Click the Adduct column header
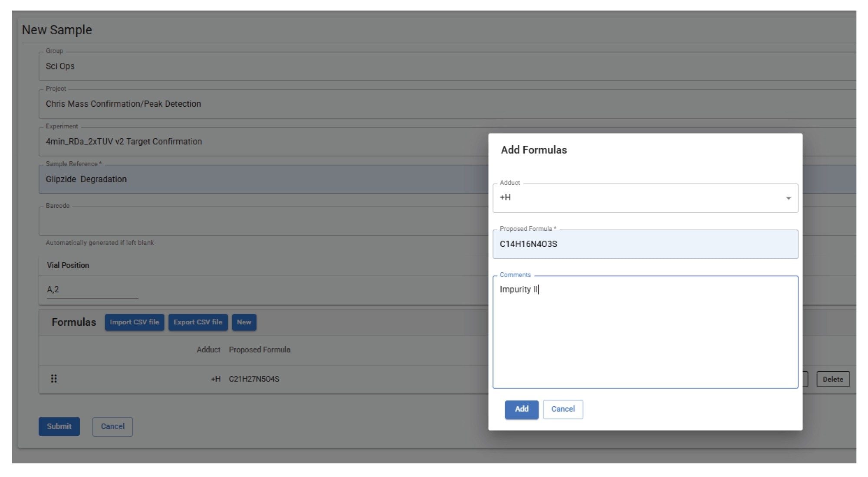 (208, 350)
